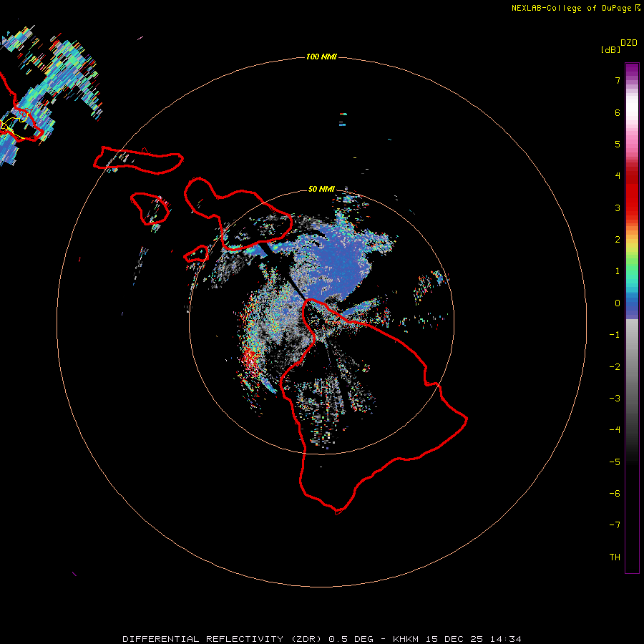Click the Lanai island outline
Screen dimensions: 644x644
coord(150,209)
